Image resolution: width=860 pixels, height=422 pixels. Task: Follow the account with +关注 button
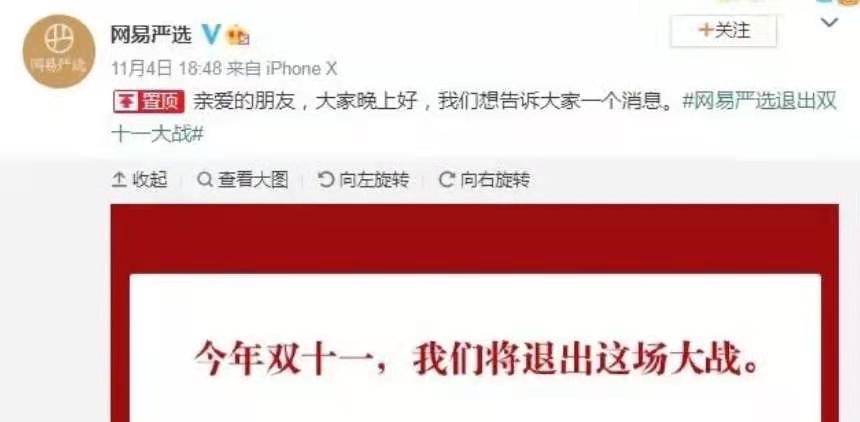pos(723,31)
